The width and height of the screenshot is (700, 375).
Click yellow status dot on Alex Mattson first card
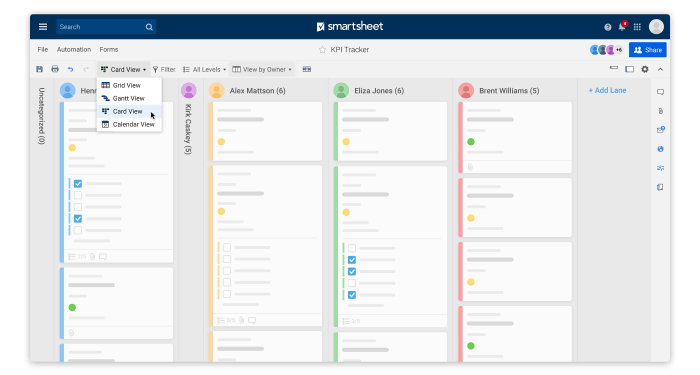click(221, 142)
